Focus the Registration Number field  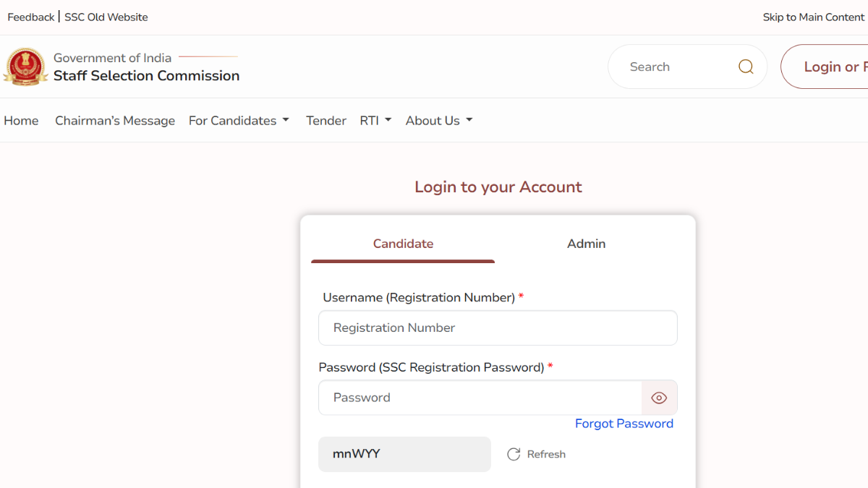498,328
